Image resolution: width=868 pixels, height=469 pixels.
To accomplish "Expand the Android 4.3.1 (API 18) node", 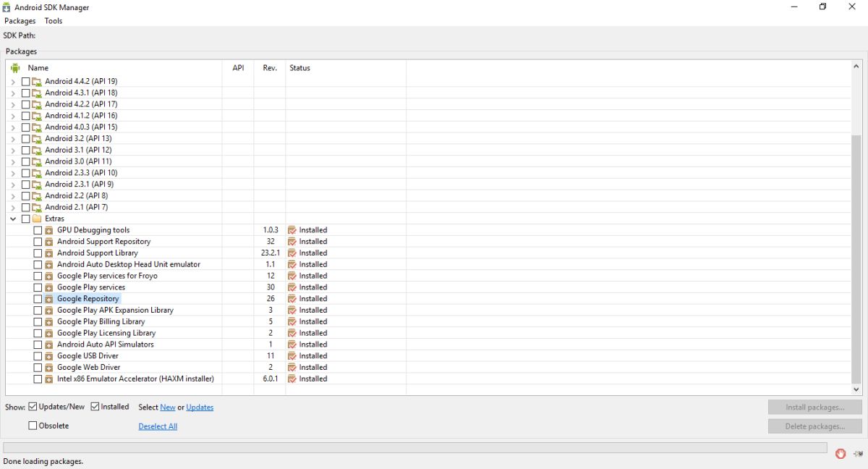I will pyautogui.click(x=13, y=93).
